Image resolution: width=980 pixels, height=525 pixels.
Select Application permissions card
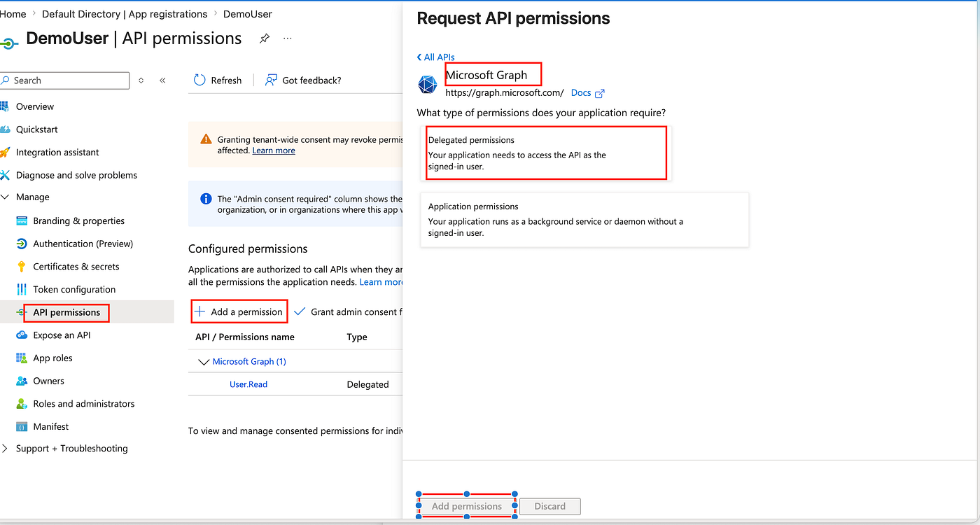pyautogui.click(x=584, y=220)
